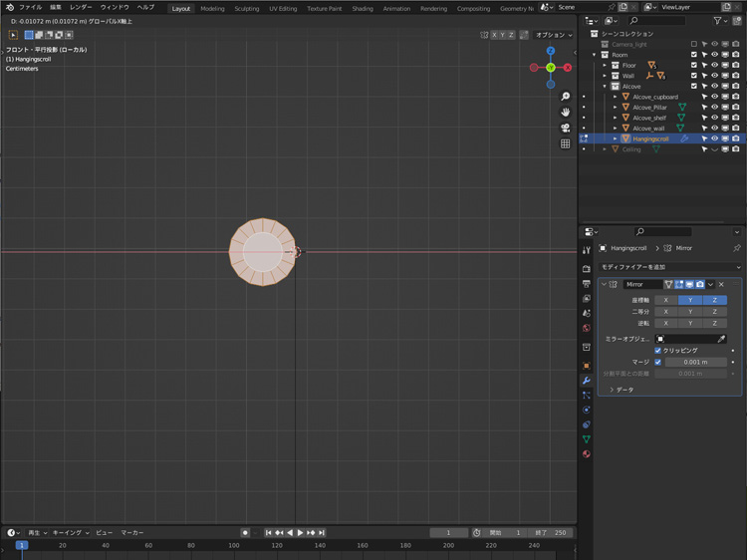Click the 0.001 m merge distance field
Screen dimensions: 747x560
tap(694, 362)
